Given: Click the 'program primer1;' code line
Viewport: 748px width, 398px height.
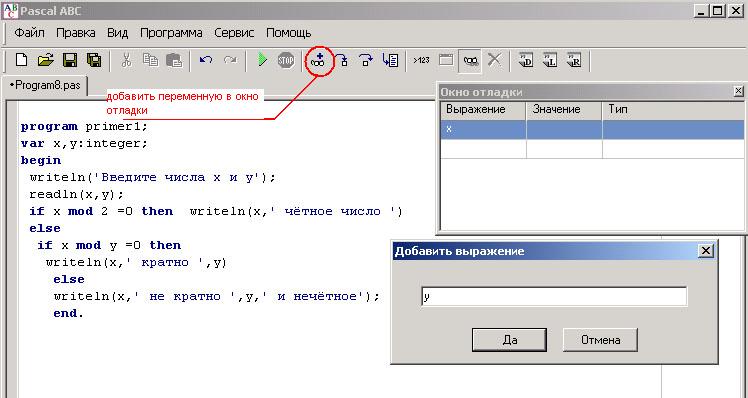Looking at the screenshot, I should coord(84,126).
